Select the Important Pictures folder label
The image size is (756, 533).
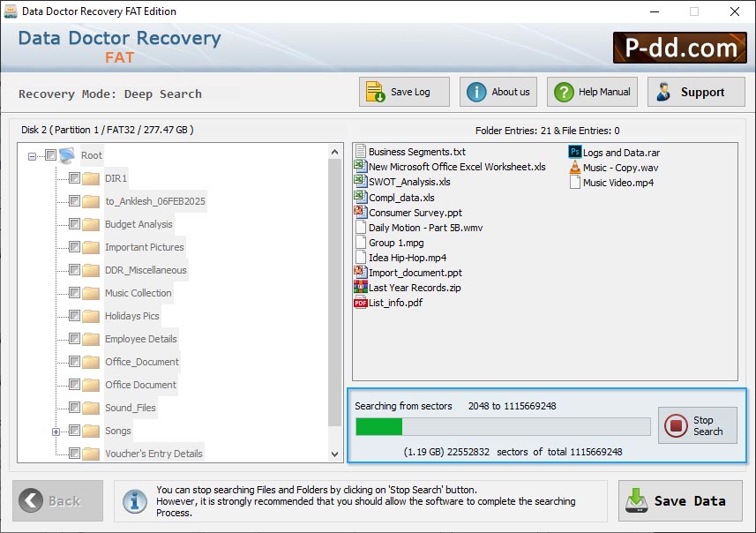point(145,247)
